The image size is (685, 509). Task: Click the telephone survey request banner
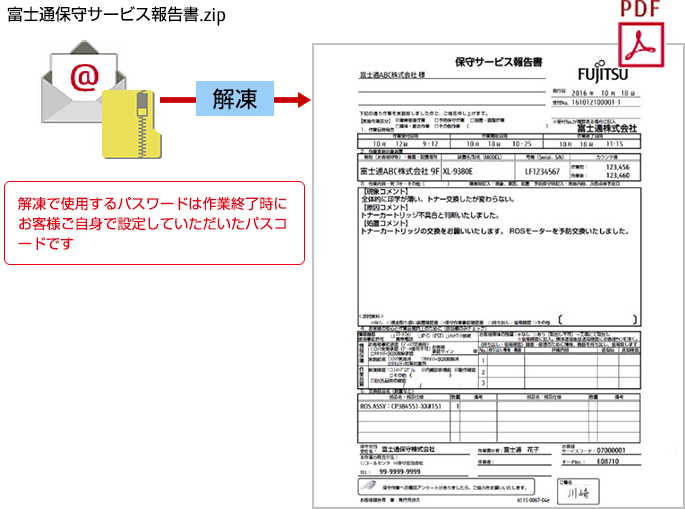click(x=446, y=487)
